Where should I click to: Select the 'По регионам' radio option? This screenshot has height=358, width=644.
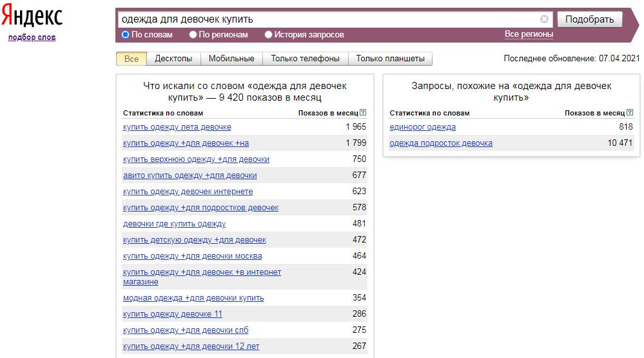tap(193, 35)
